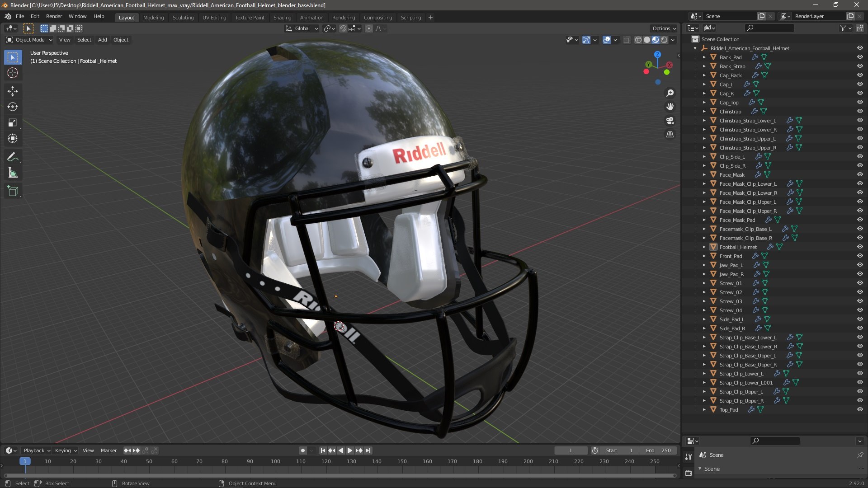Open the File menu
This screenshot has height=488, width=868.
[x=20, y=16]
